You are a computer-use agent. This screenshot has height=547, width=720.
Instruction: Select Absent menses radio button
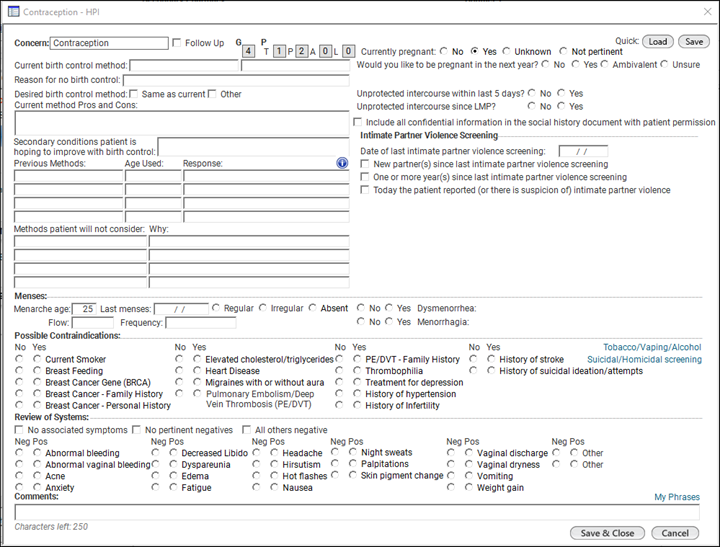[313, 308]
